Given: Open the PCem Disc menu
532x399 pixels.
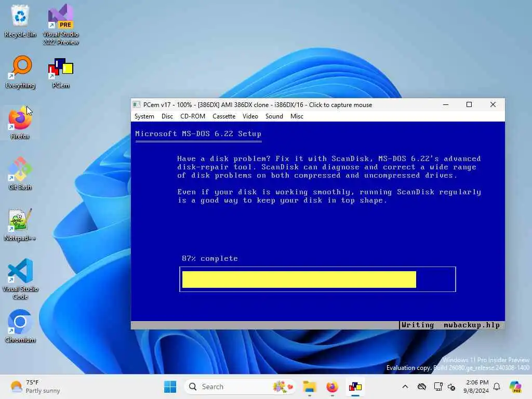Looking at the screenshot, I should coord(167,116).
